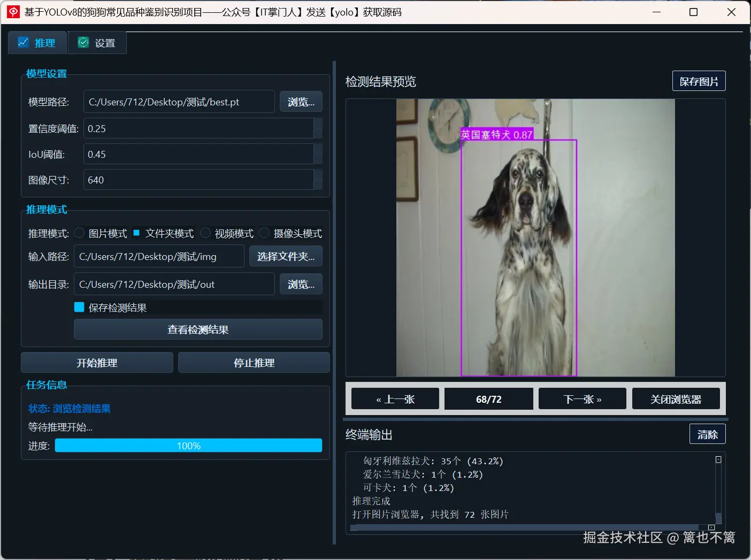Increase 置信度阈值 with the up stepper
This screenshot has height=560, width=751.
coord(318,123)
